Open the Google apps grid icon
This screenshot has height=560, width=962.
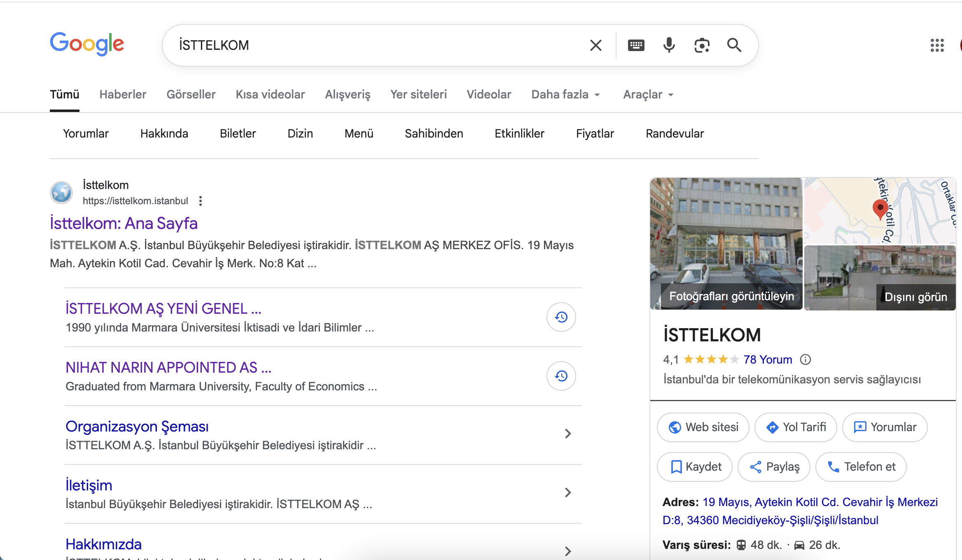click(937, 45)
